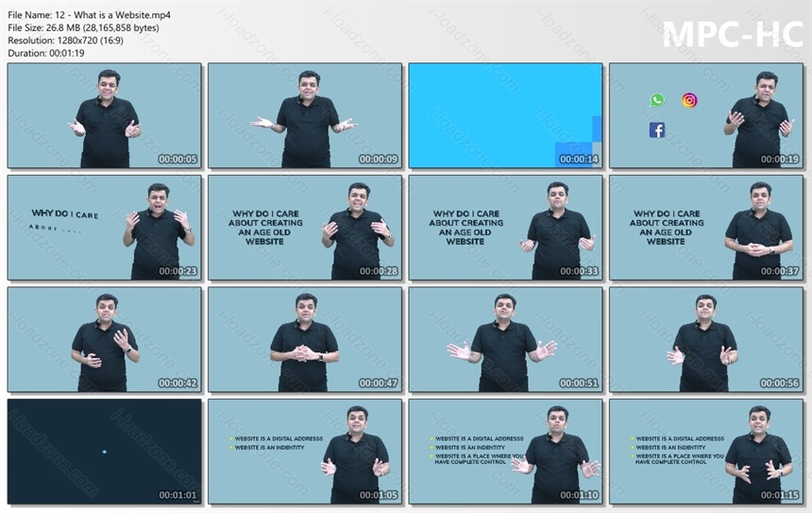Click 'WHY DO I CARE' text in 00:00:28 frame
812x513 pixels.
tap(265, 214)
